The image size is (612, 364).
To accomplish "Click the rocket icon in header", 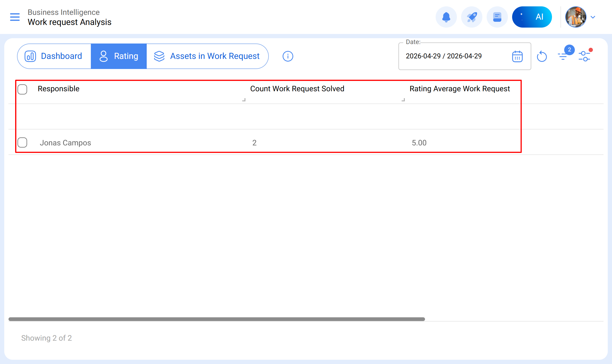I will coord(471,17).
